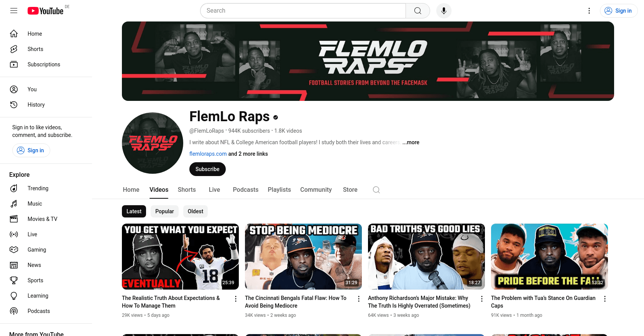Image resolution: width=644 pixels, height=336 pixels.
Task: Switch to the Playlists tab
Action: [x=279, y=190]
